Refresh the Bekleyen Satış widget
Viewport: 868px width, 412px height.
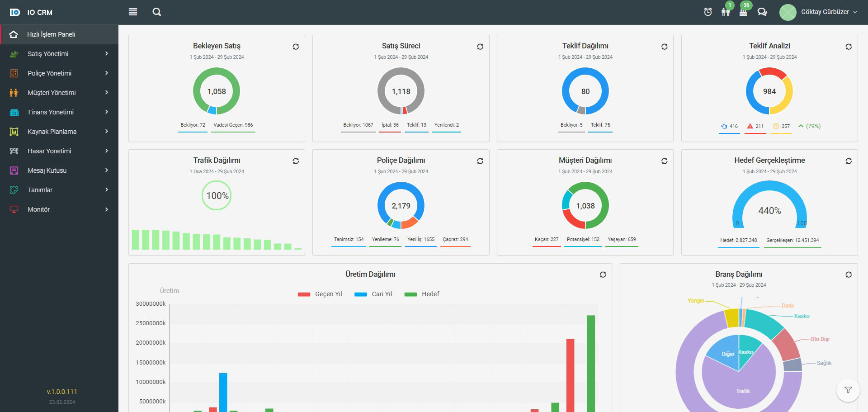tap(296, 47)
